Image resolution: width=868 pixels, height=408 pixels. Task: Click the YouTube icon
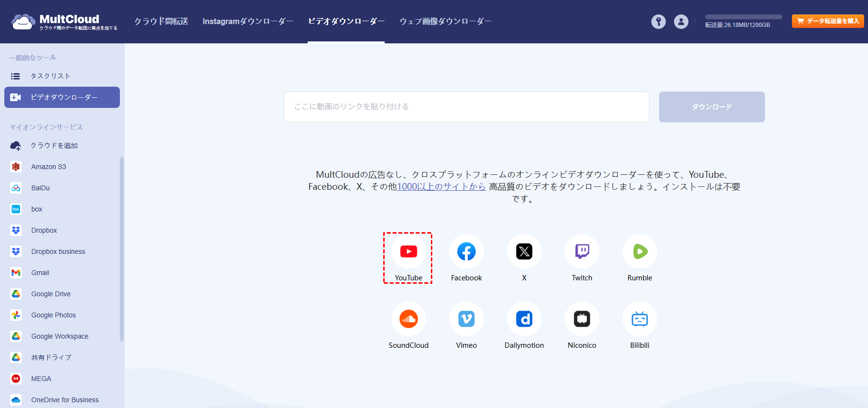pyautogui.click(x=408, y=251)
